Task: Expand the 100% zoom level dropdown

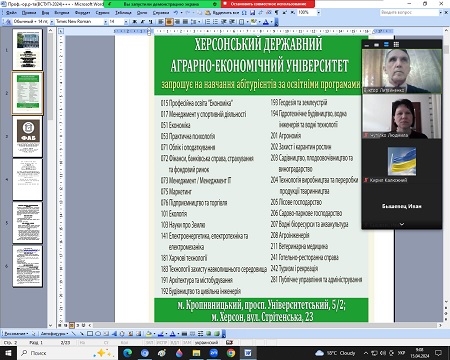Action: (x=318, y=12)
